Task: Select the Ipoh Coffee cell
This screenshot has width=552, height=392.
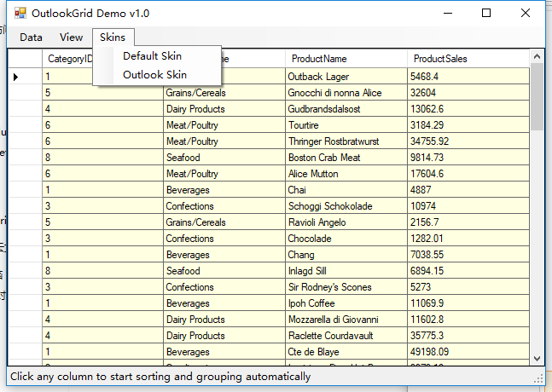Action: coord(346,303)
